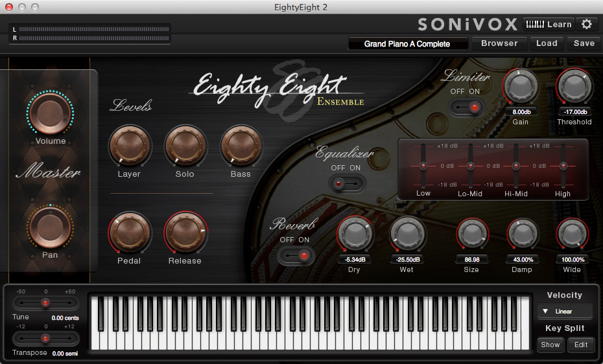This screenshot has width=603, height=364.
Task: Toggle the Equalizer OFF/ON switch
Action: 347,184
